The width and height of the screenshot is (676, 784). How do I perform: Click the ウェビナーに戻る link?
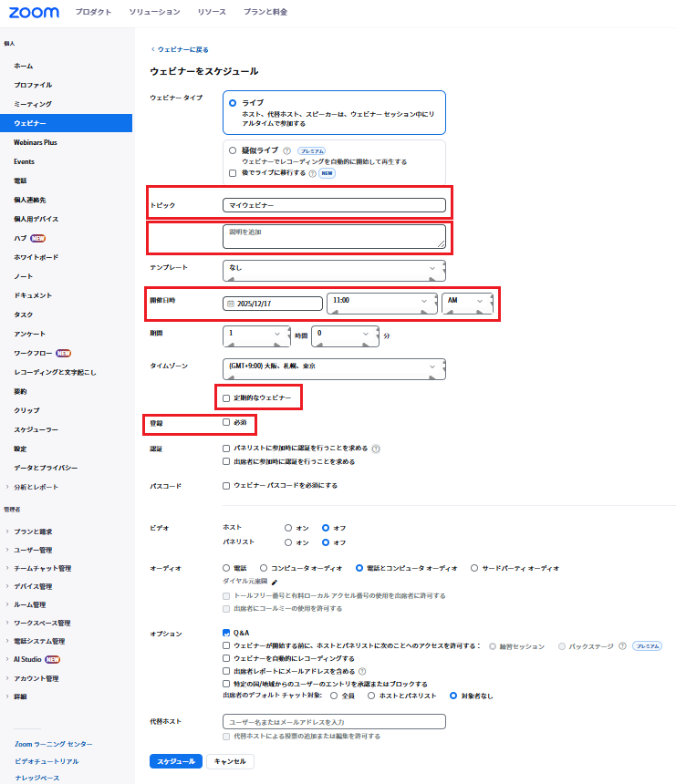(182, 49)
